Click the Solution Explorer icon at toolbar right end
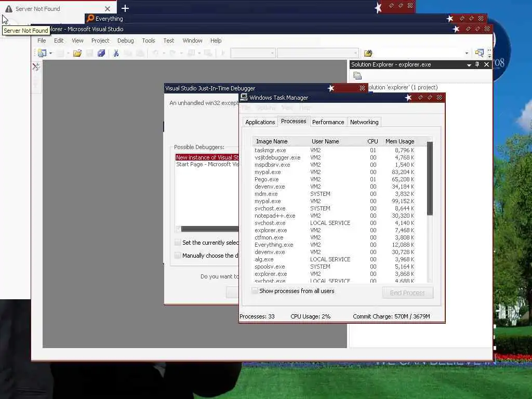The width and height of the screenshot is (532, 399). (479, 53)
